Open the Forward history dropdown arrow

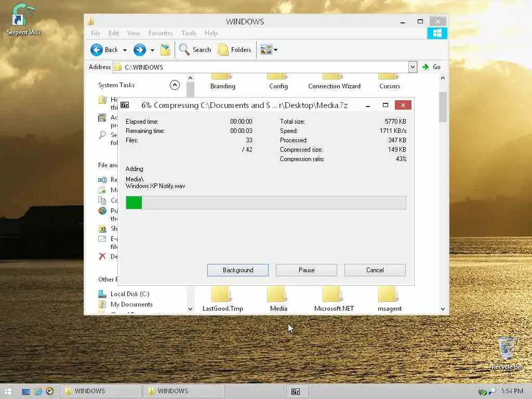point(152,50)
